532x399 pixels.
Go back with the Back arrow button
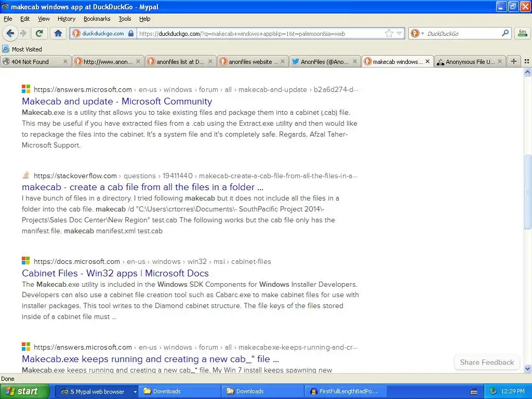pyautogui.click(x=10, y=33)
